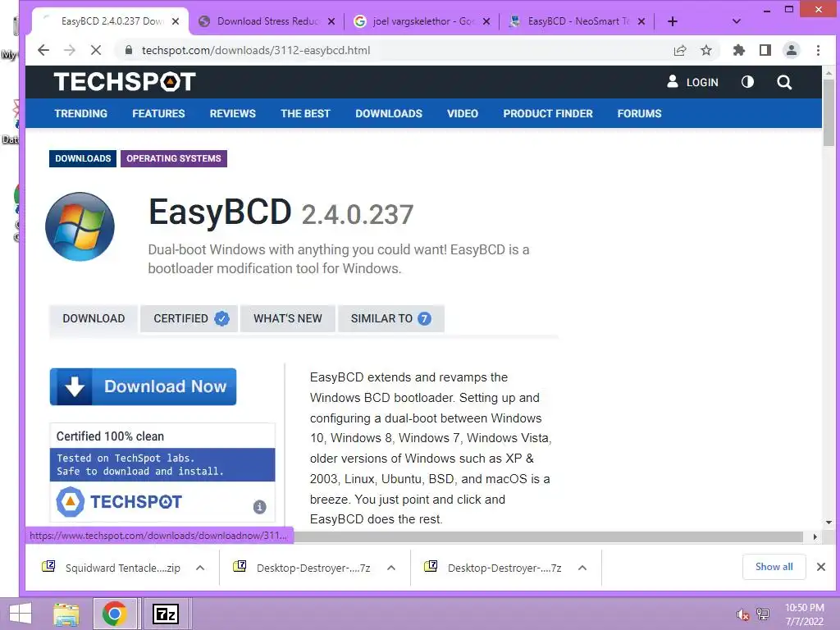The height and width of the screenshot is (630, 840).
Task: Click Chrome icon in the taskbar
Action: (x=115, y=614)
